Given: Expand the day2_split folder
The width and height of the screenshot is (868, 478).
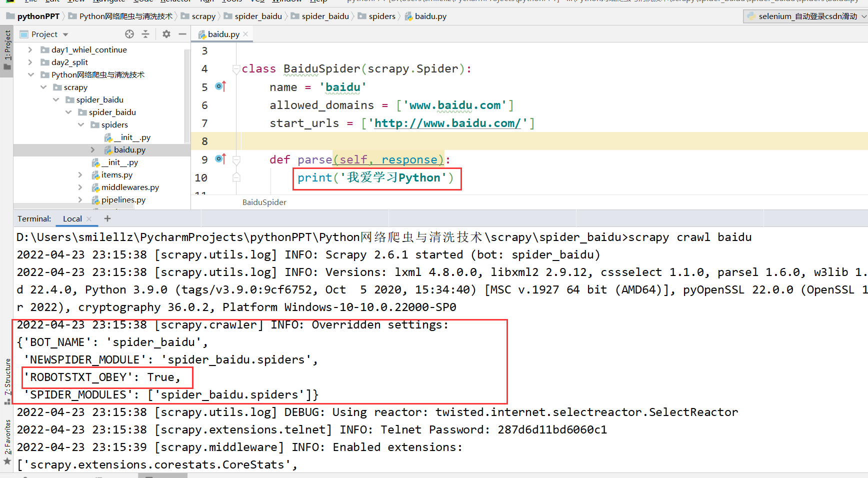Looking at the screenshot, I should 30,62.
